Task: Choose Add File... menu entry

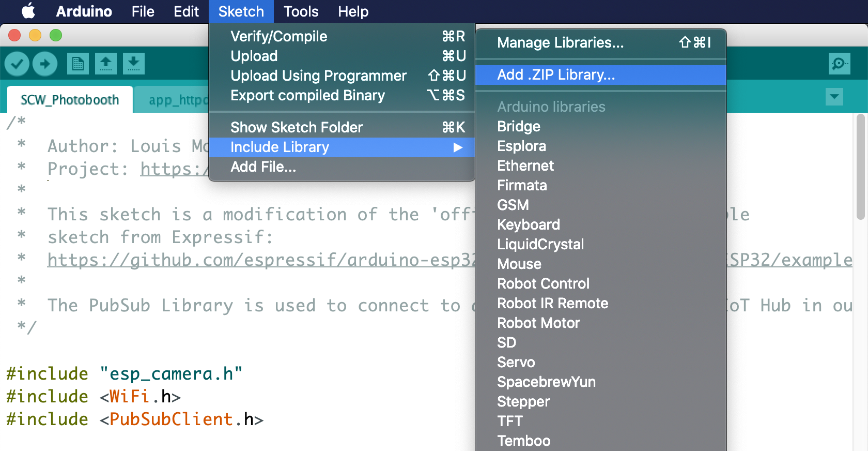Action: click(x=342, y=167)
